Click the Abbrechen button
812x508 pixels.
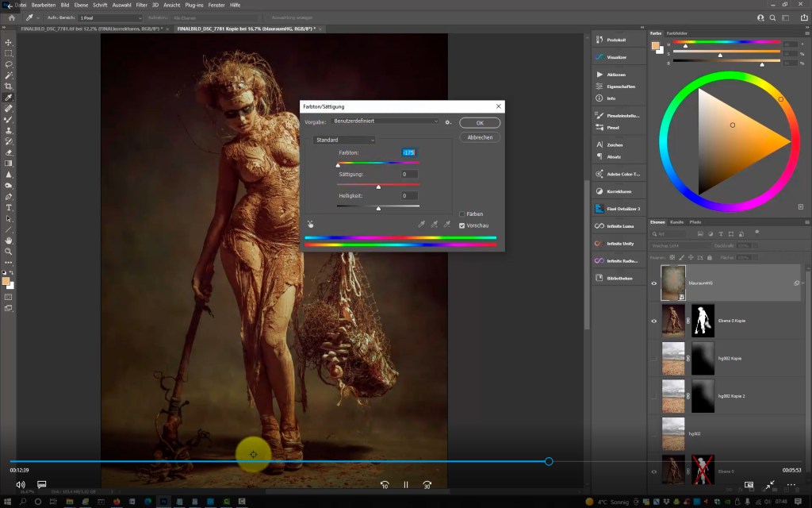tap(480, 137)
